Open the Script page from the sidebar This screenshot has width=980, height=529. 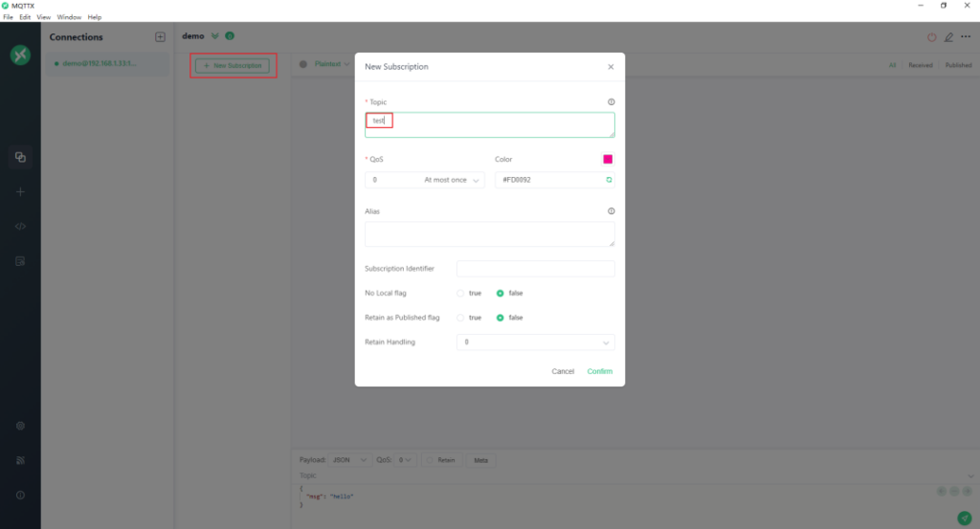coord(20,226)
